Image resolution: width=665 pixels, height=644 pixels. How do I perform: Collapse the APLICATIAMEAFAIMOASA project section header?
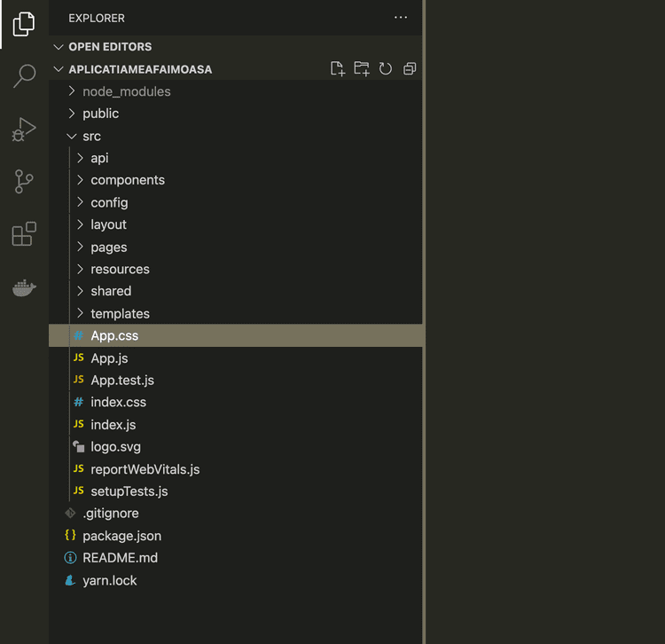[139, 69]
